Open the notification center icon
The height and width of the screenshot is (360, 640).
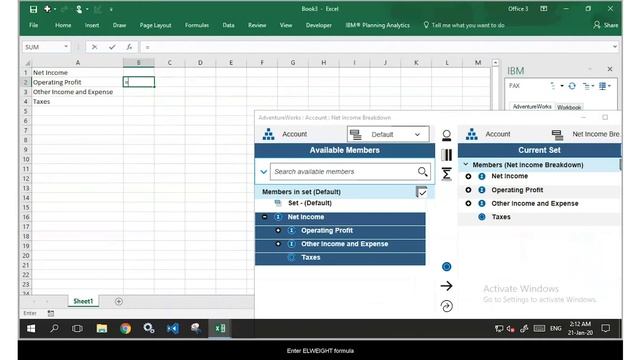tap(606, 329)
